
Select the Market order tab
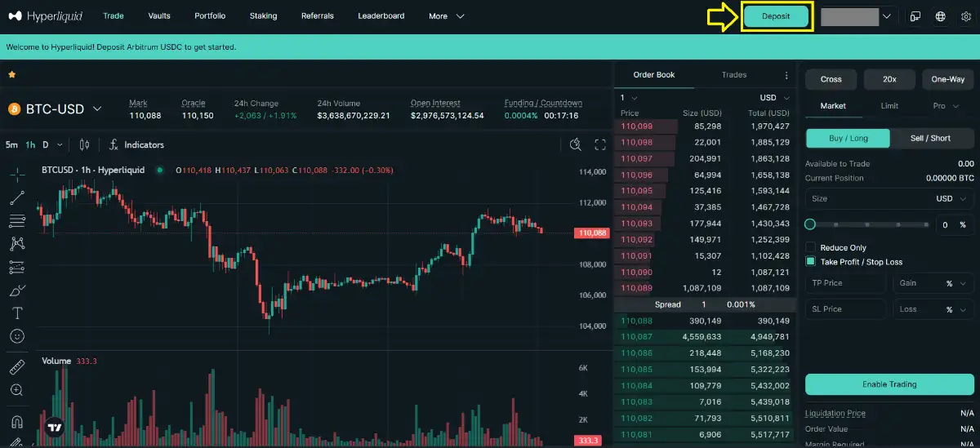point(833,105)
